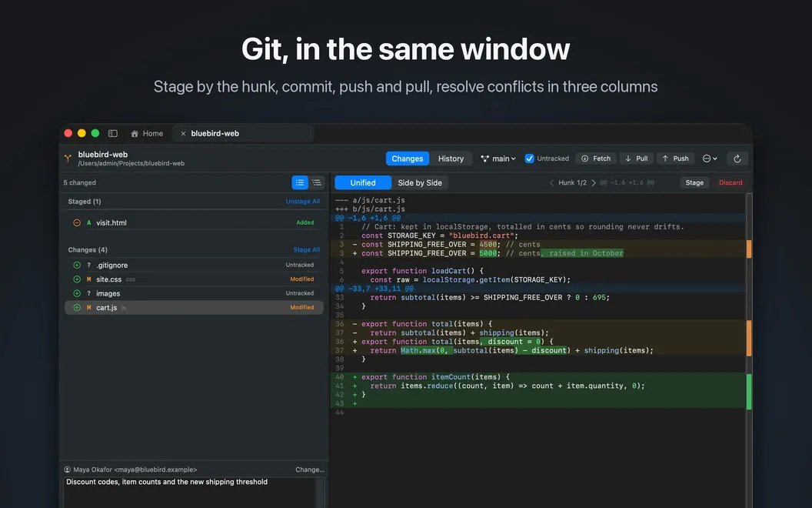Pull changes from remote
812x508 pixels.
tap(637, 159)
